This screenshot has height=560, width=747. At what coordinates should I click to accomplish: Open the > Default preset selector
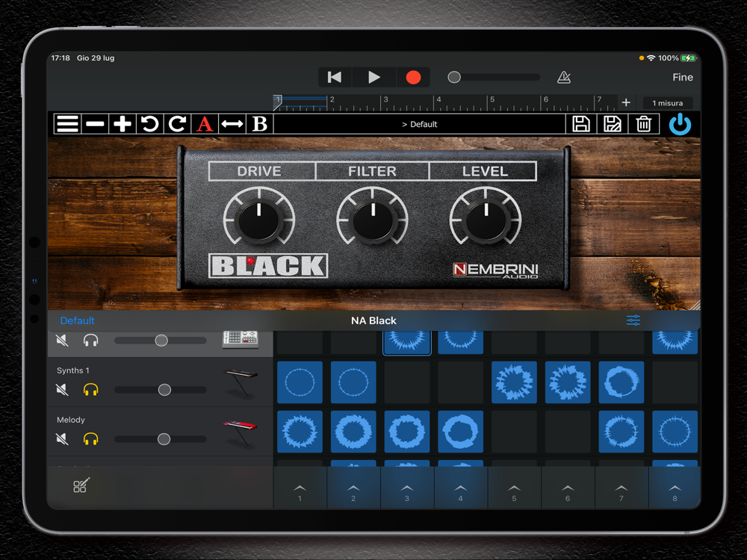click(419, 124)
